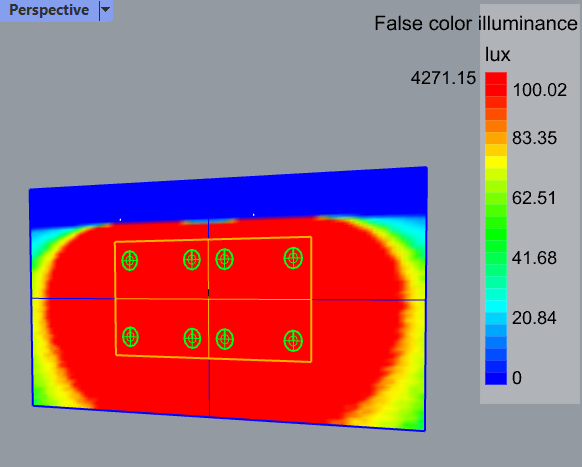The image size is (582, 467).
Task: Select the third luminaire icon in the top row
Action: pos(225,259)
